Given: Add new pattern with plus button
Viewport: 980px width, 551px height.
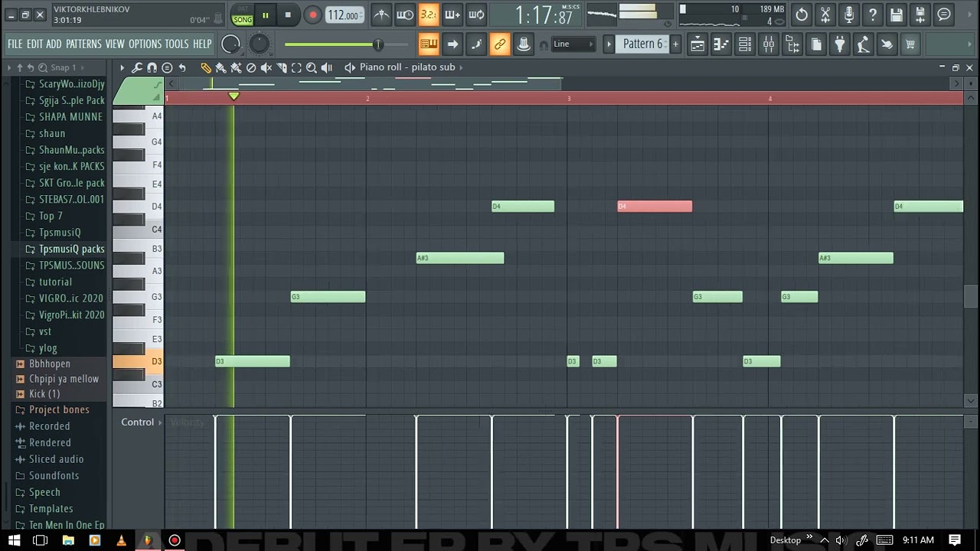Looking at the screenshot, I should point(675,44).
